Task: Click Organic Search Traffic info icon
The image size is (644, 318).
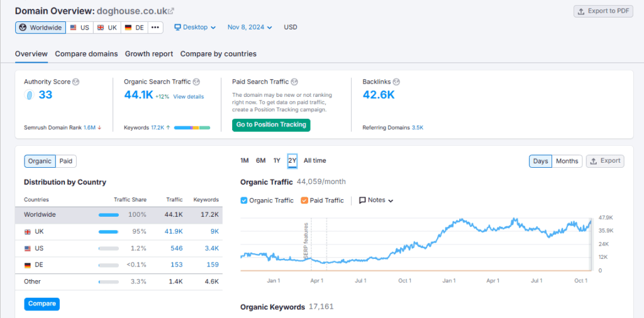Action: pos(196,82)
